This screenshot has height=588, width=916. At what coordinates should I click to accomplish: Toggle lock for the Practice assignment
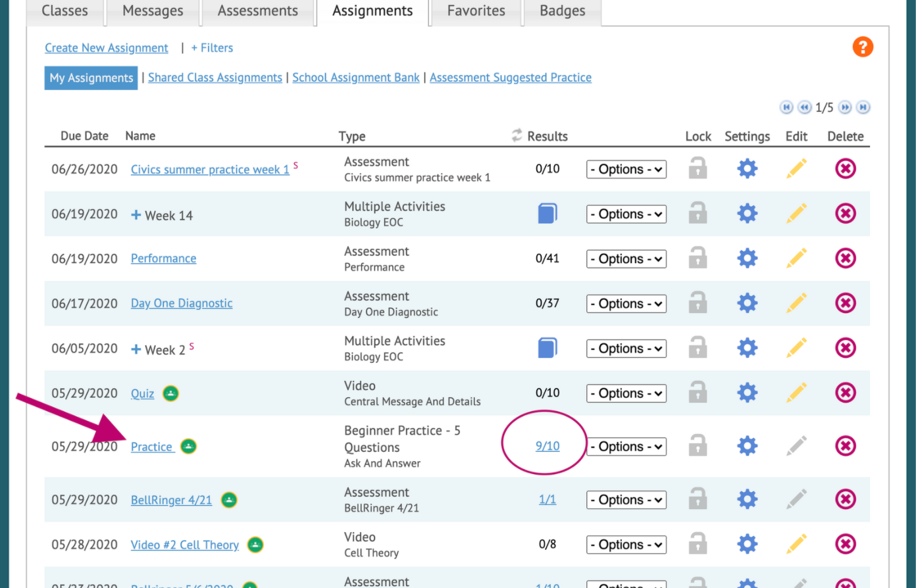(x=698, y=446)
